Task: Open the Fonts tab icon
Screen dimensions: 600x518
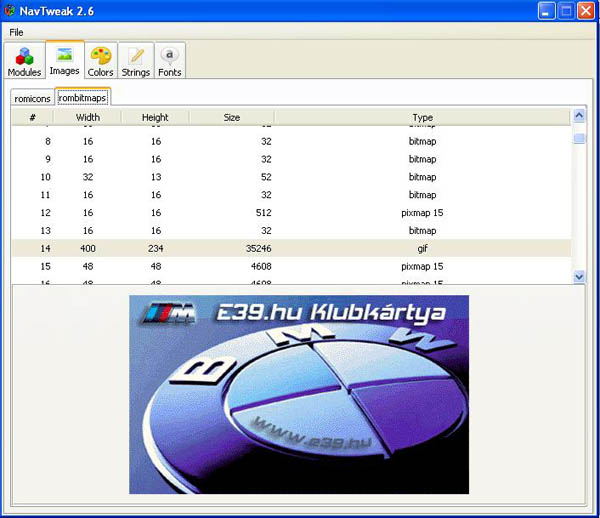Action: [170, 60]
